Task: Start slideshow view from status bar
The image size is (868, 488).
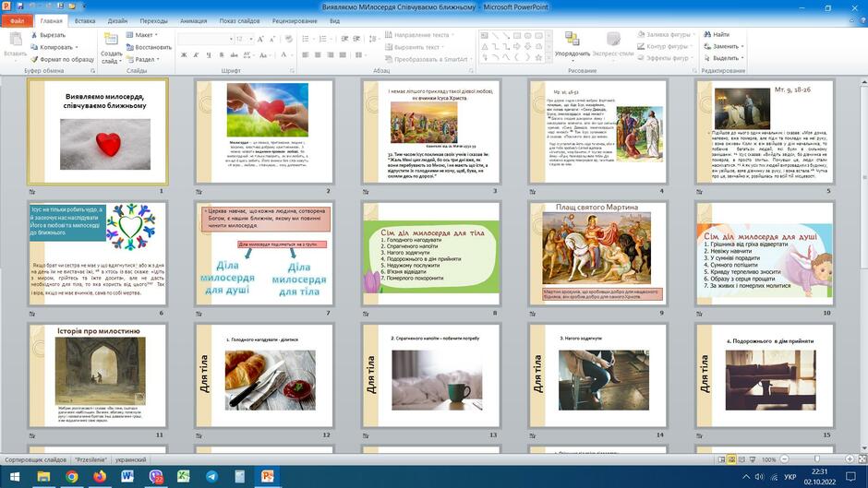Action: tap(753, 459)
